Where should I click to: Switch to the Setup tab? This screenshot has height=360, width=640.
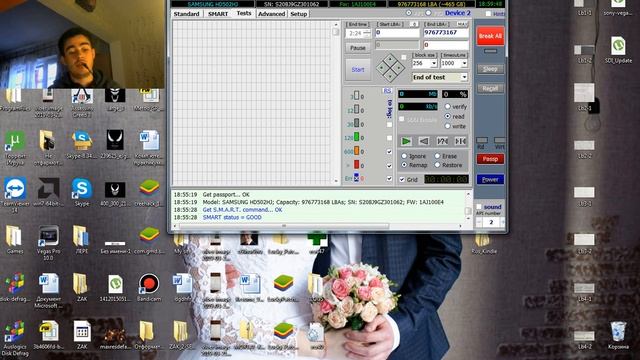[298, 14]
